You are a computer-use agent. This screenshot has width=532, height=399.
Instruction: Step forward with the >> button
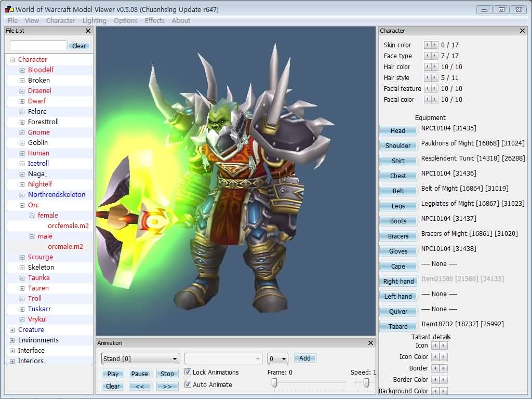167,386
